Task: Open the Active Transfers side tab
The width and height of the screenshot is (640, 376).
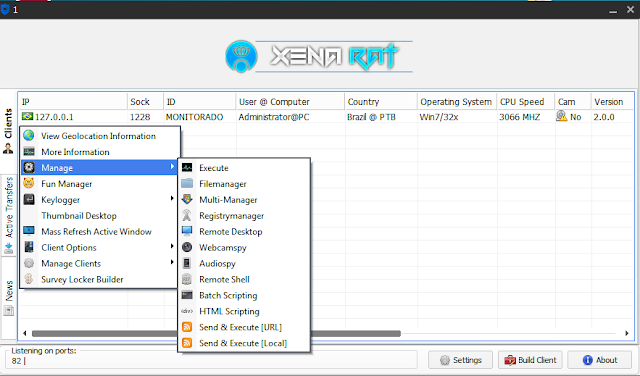Action: 8,215
